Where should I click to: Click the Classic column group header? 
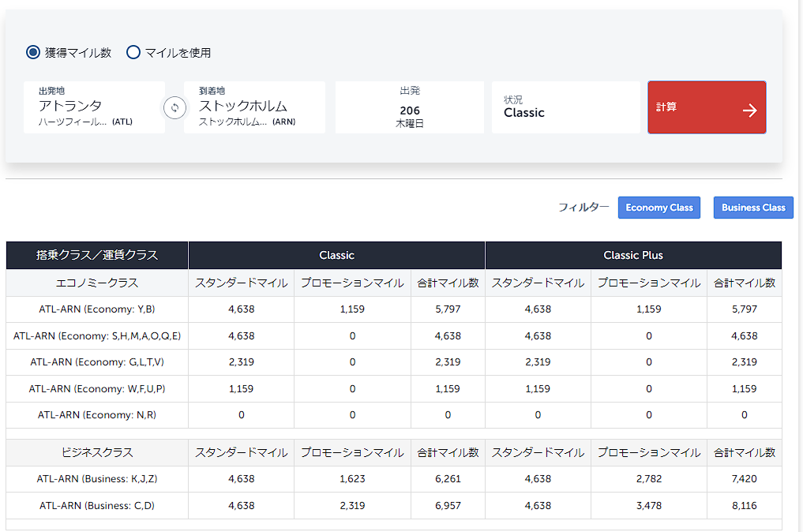pos(336,256)
